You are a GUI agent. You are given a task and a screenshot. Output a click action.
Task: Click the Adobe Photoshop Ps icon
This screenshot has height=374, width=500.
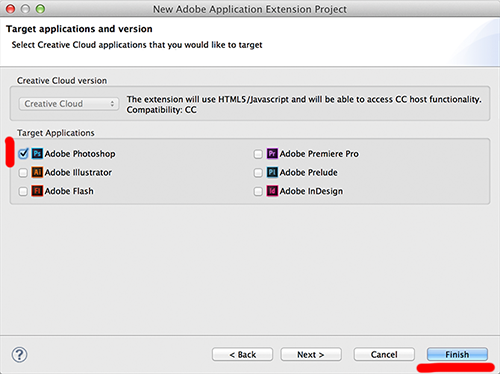tap(37, 154)
